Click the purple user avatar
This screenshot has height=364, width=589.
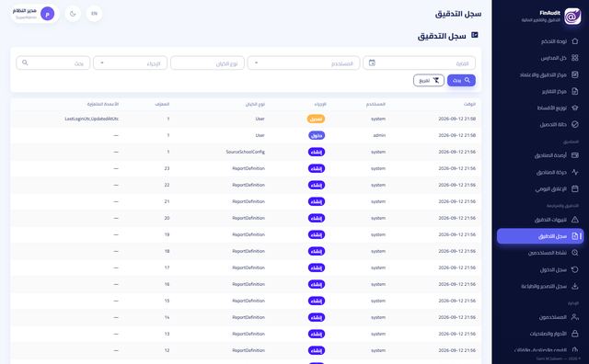[x=47, y=14]
